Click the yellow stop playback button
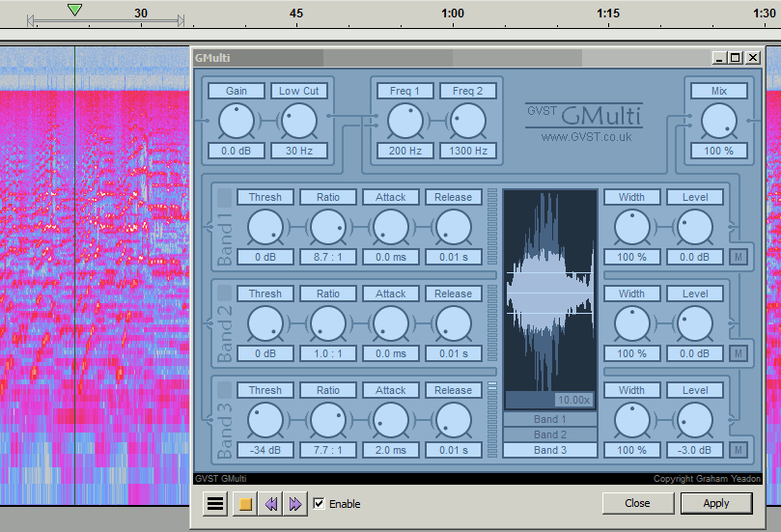 tap(245, 504)
